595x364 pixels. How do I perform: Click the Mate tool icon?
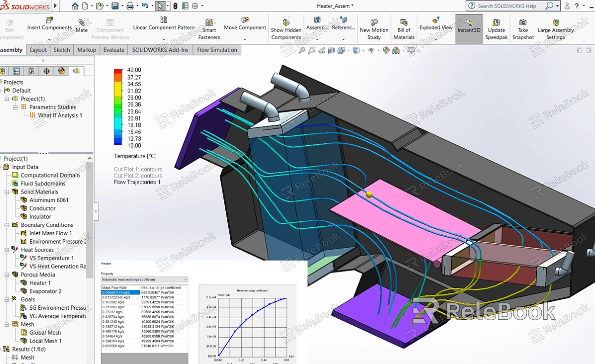pyautogui.click(x=82, y=23)
